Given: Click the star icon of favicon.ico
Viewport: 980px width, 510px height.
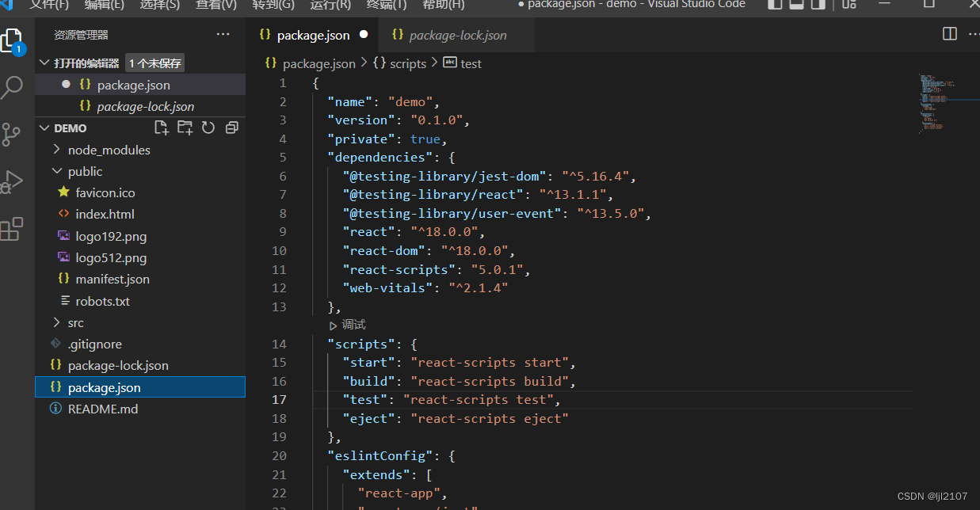Looking at the screenshot, I should tap(63, 192).
